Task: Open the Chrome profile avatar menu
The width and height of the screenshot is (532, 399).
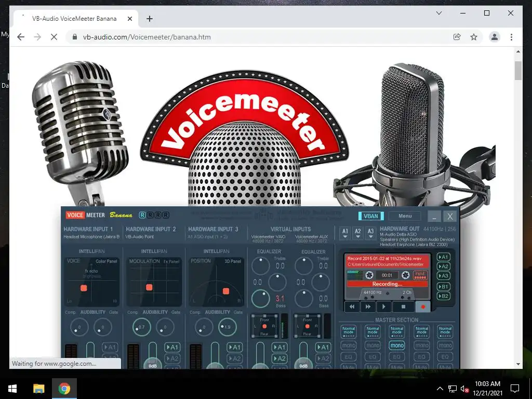Action: pos(495,37)
